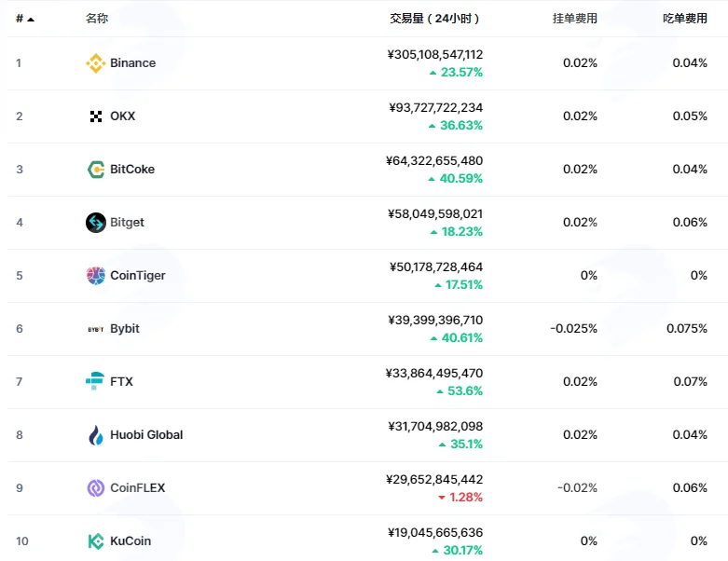
Task: Open the Binance exchange link
Action: [x=132, y=63]
